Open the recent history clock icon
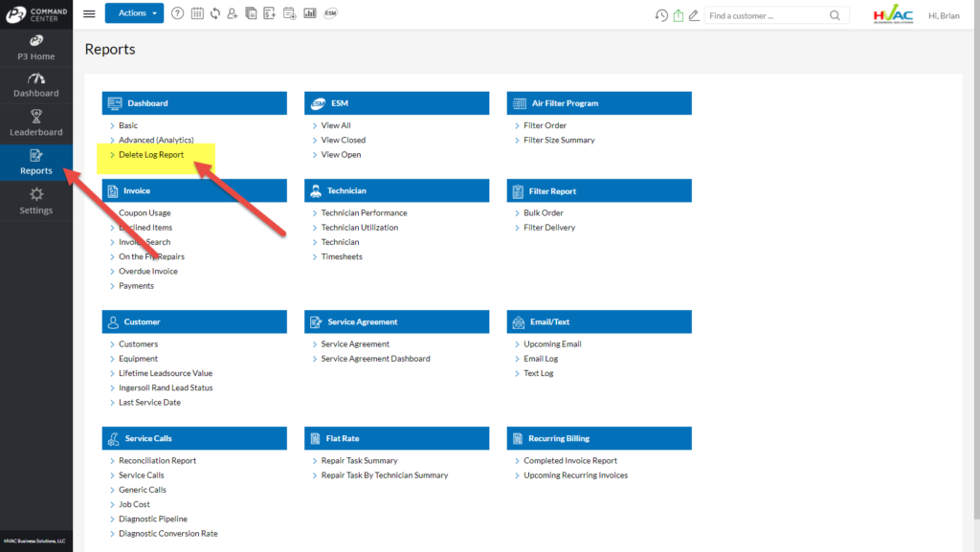The height and width of the screenshot is (552, 980). (661, 15)
